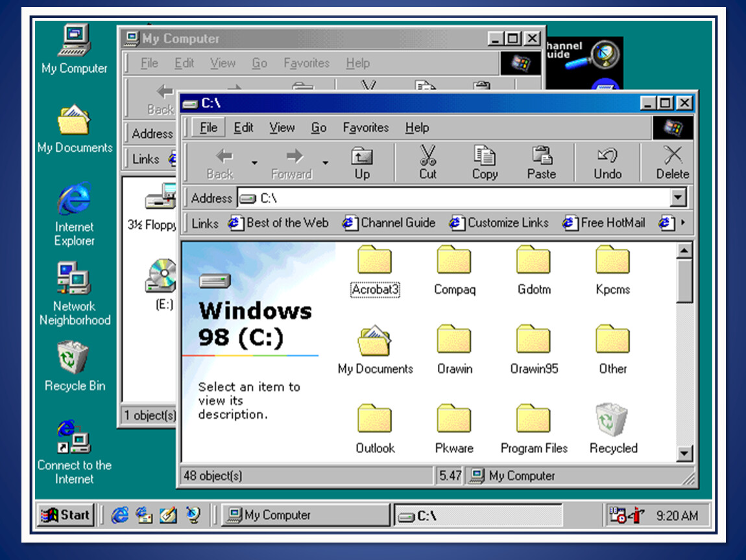Image resolution: width=746 pixels, height=560 pixels.
Task: Click Show Desktop Quick Launch icon
Action: coord(168,515)
